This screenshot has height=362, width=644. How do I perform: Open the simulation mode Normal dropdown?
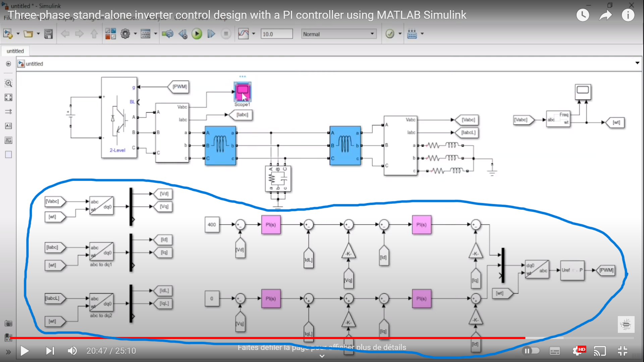[x=338, y=34]
